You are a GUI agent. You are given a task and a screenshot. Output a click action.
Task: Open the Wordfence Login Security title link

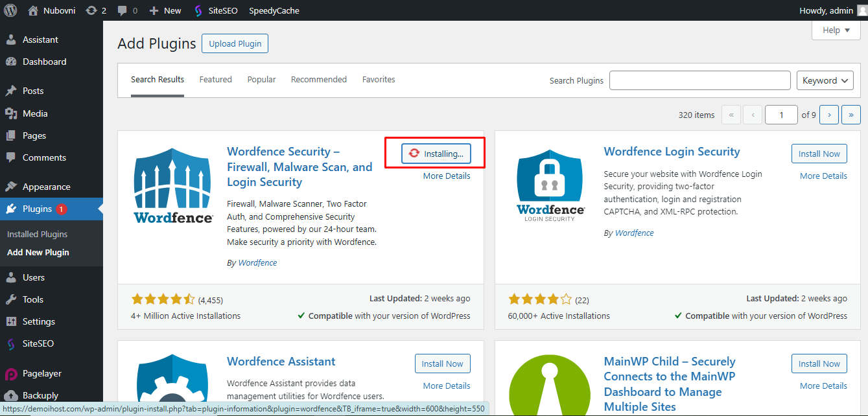[x=672, y=152]
